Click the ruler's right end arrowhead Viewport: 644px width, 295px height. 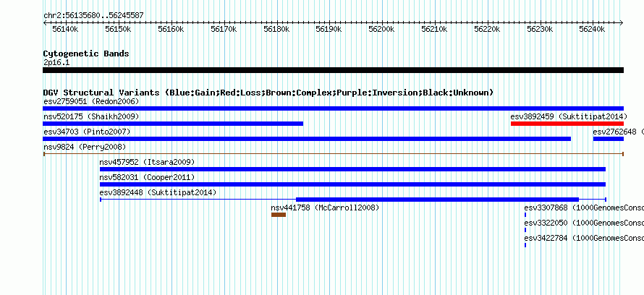pyautogui.click(x=622, y=23)
